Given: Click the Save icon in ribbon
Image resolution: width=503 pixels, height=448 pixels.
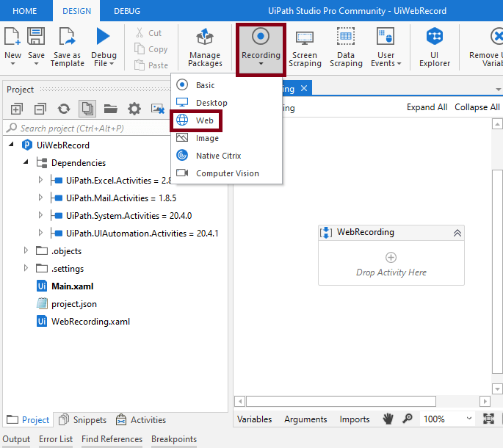Looking at the screenshot, I should pyautogui.click(x=36, y=36).
